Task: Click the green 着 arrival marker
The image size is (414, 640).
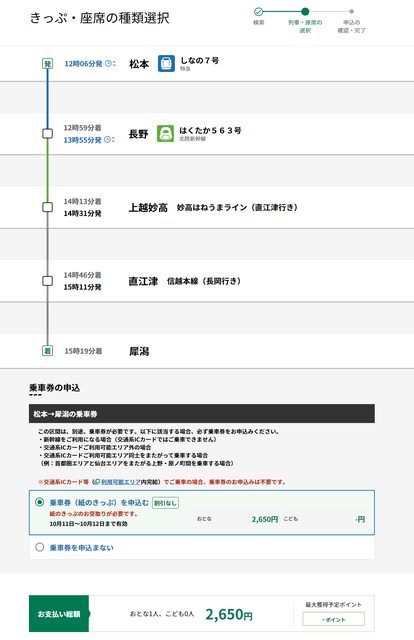Action: pyautogui.click(x=47, y=351)
